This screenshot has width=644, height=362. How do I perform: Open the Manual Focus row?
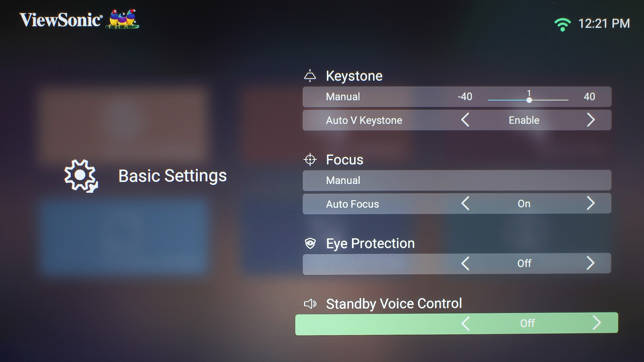[457, 180]
